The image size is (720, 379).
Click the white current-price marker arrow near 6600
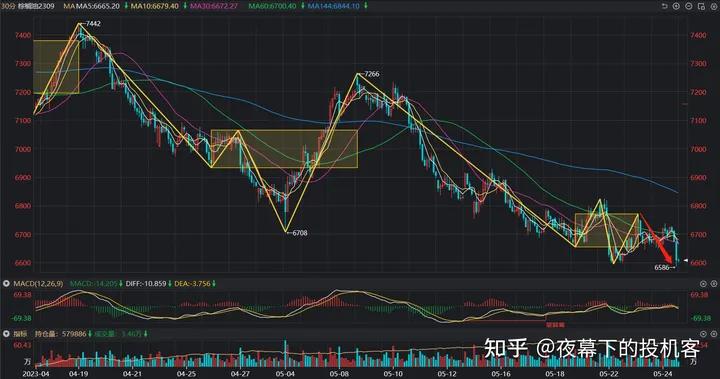tap(686, 260)
